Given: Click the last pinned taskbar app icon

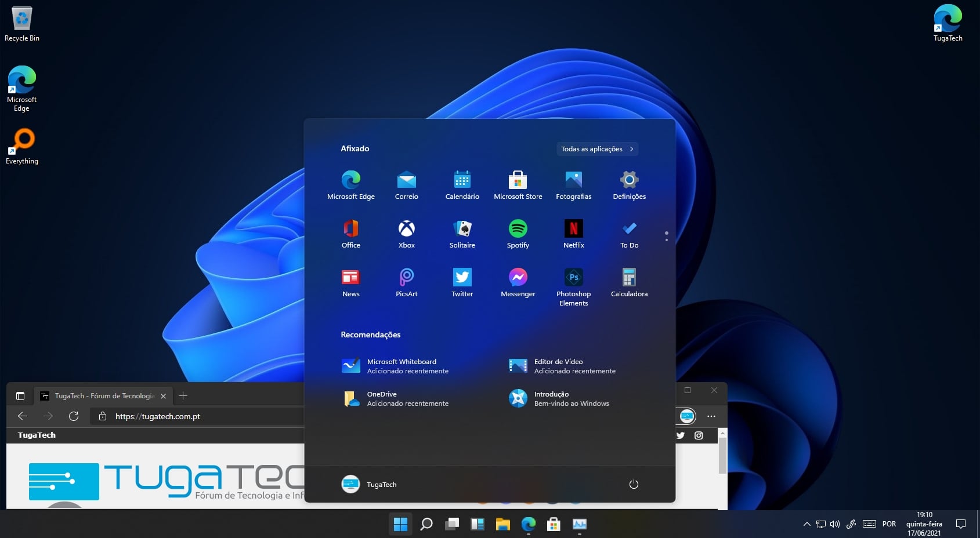Looking at the screenshot, I should coord(579,524).
